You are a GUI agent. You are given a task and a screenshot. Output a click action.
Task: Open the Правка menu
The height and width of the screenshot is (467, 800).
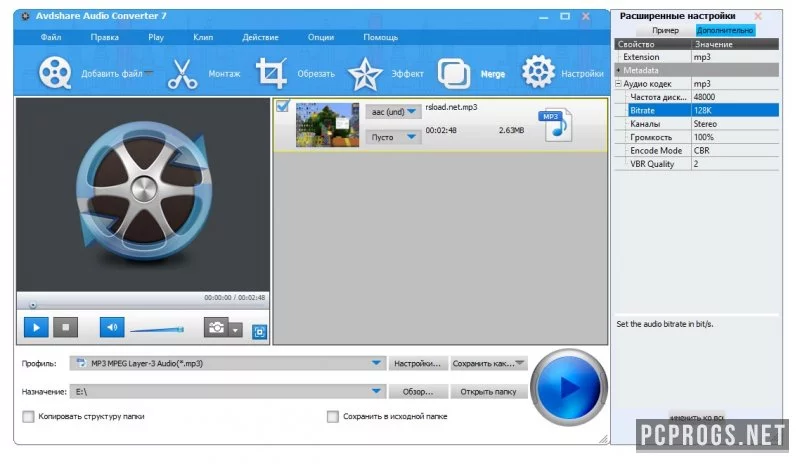(x=105, y=37)
